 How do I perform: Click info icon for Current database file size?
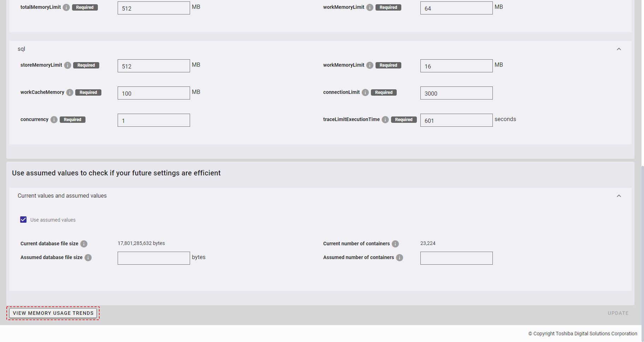[84, 244]
